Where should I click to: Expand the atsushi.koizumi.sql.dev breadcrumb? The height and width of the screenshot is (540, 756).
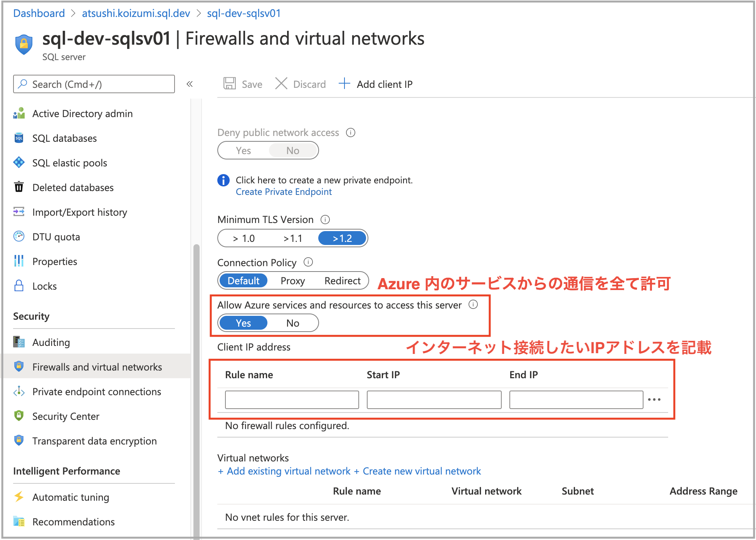pos(136,13)
